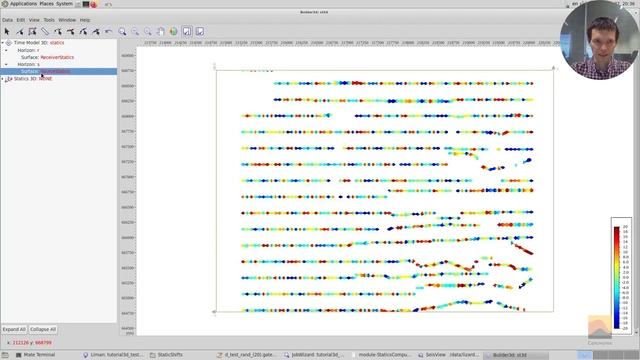This screenshot has height=360, width=640.
Task: Open the Edit menu
Action: point(20,20)
